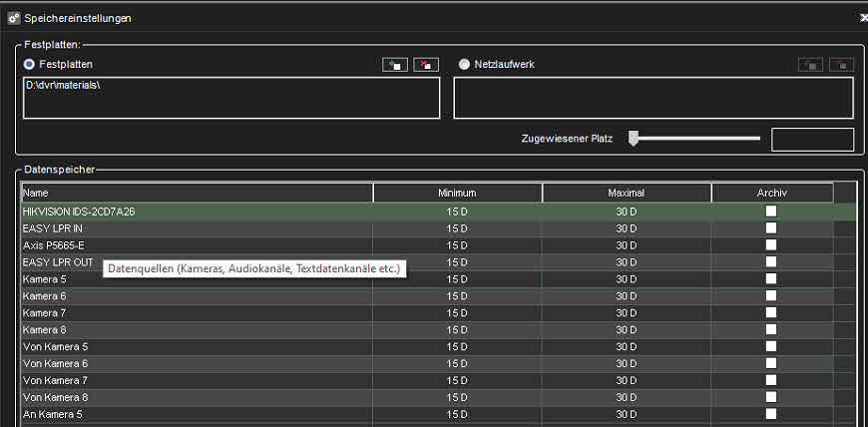Screen dimensions: 868x427
Task: Click the Speichereinstellungen window title icon
Action: 14,18
